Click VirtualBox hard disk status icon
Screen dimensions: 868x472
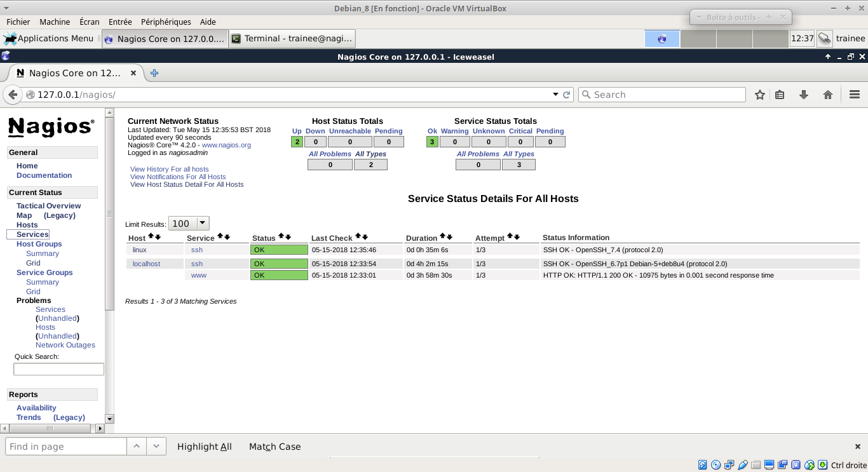pos(703,465)
